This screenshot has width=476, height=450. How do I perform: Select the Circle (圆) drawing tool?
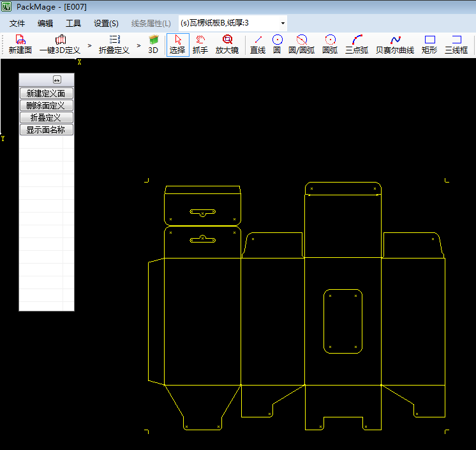point(277,45)
